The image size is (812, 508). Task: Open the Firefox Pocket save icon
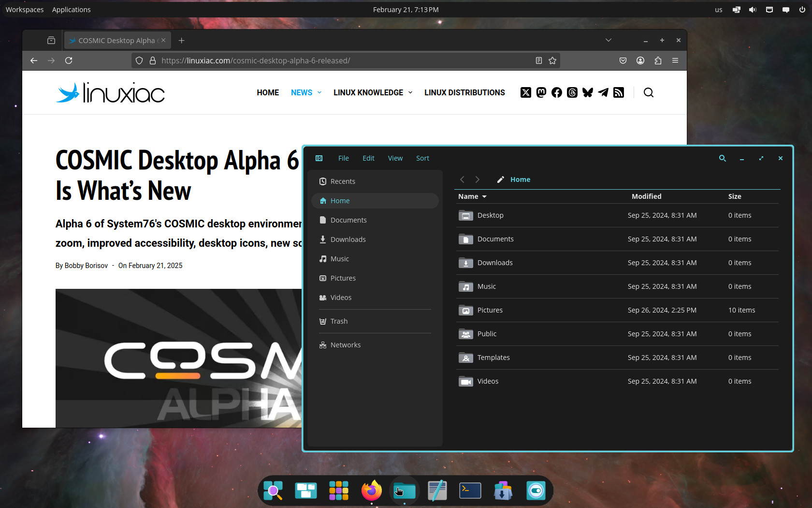(x=623, y=60)
